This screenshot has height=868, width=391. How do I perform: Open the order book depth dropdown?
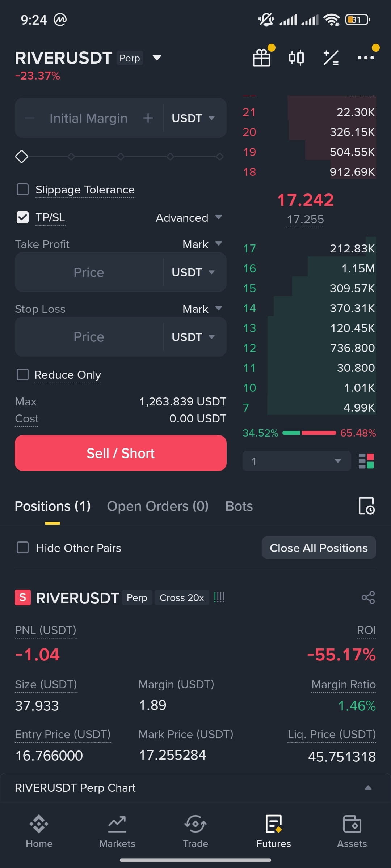pyautogui.click(x=297, y=461)
